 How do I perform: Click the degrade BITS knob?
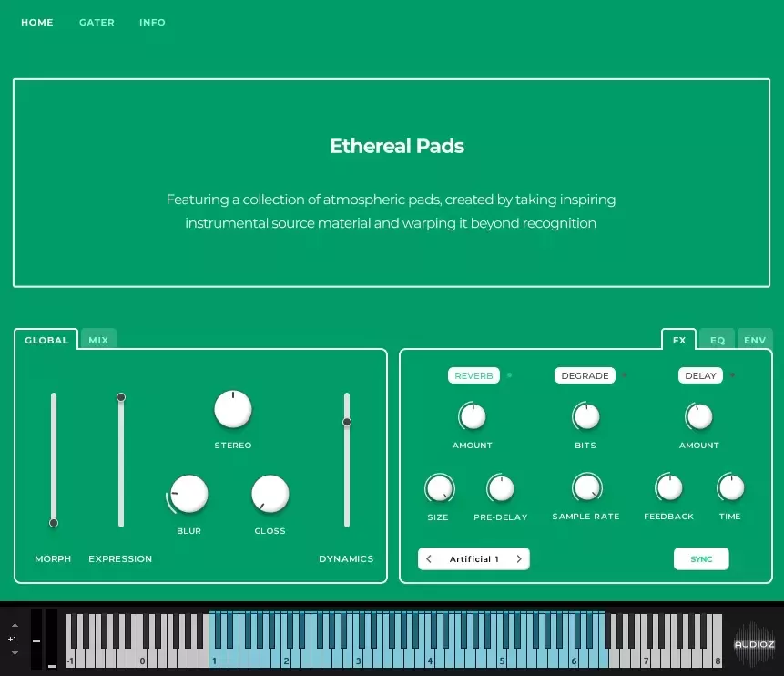click(586, 417)
